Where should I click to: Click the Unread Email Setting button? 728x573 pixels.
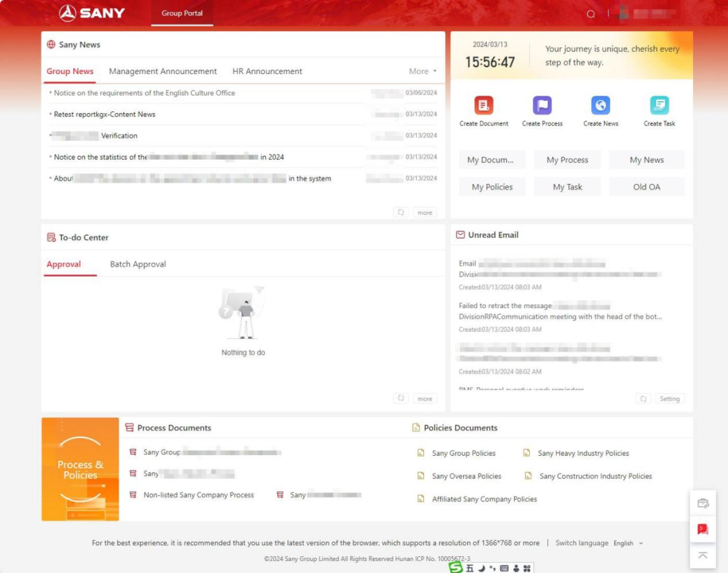[x=669, y=398]
